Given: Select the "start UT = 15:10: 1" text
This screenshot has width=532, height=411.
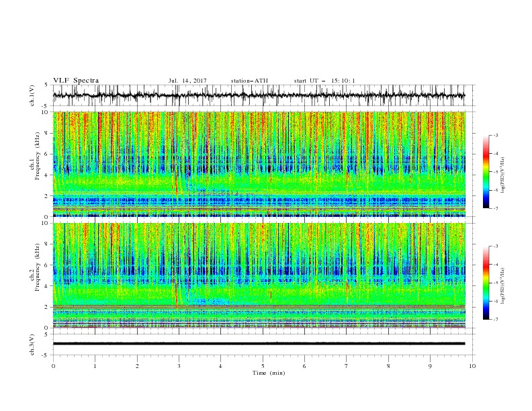Looking at the screenshot, I should click(x=324, y=81).
